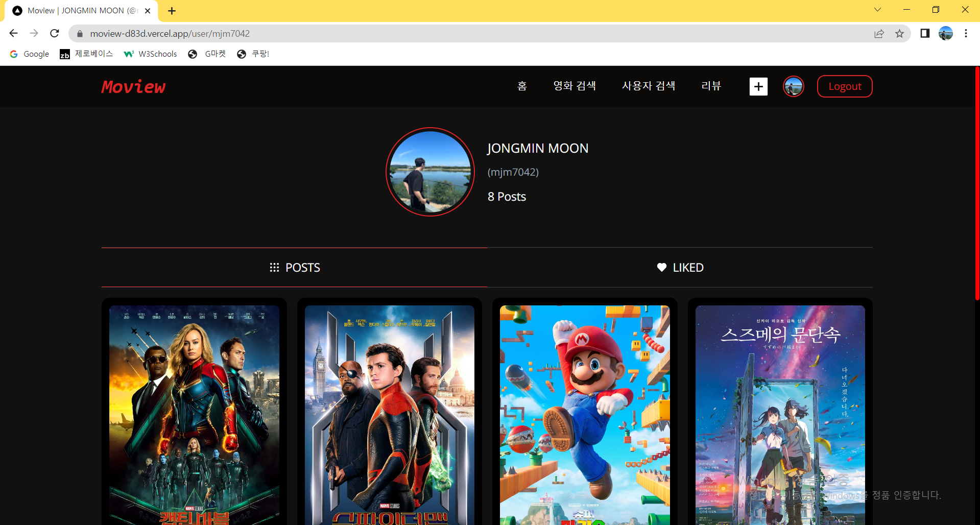The height and width of the screenshot is (525, 980).
Task: Open the W3Schools bookmark
Action: (x=151, y=54)
